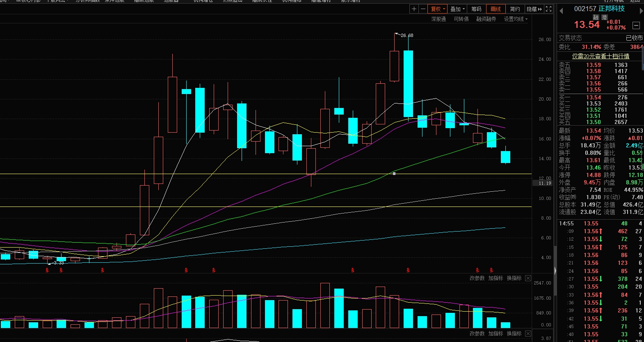Zoom in the chart with the plus button
Viewport: 644px width, 342px height.
tap(414, 9)
